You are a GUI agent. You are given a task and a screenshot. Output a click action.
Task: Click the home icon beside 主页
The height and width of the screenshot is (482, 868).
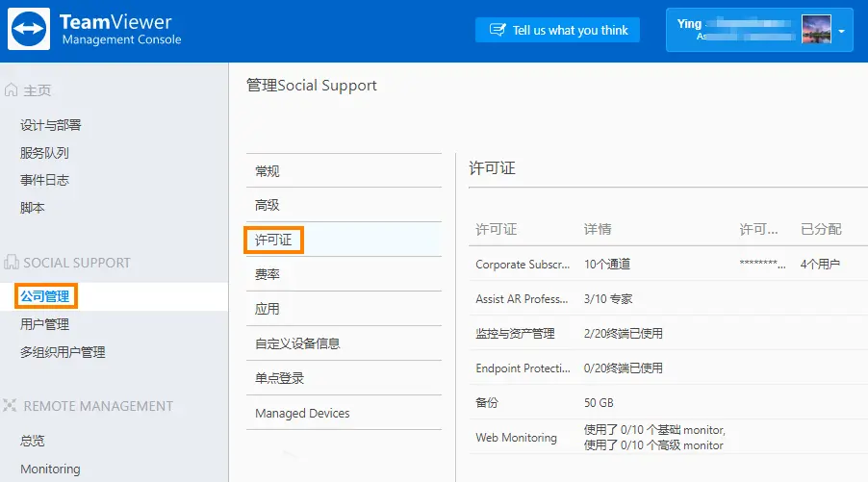(12, 89)
